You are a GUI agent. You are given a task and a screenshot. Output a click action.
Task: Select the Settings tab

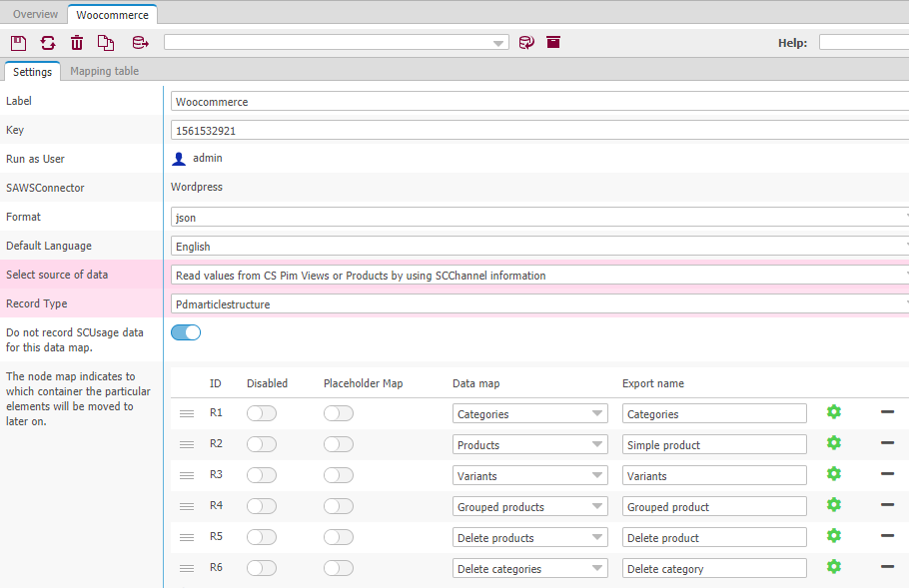(x=32, y=71)
